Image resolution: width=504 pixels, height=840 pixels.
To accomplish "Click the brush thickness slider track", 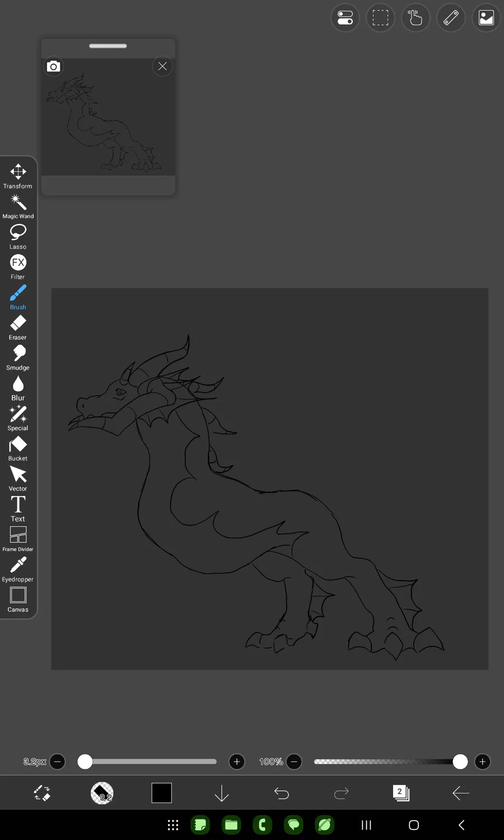I will (x=147, y=762).
